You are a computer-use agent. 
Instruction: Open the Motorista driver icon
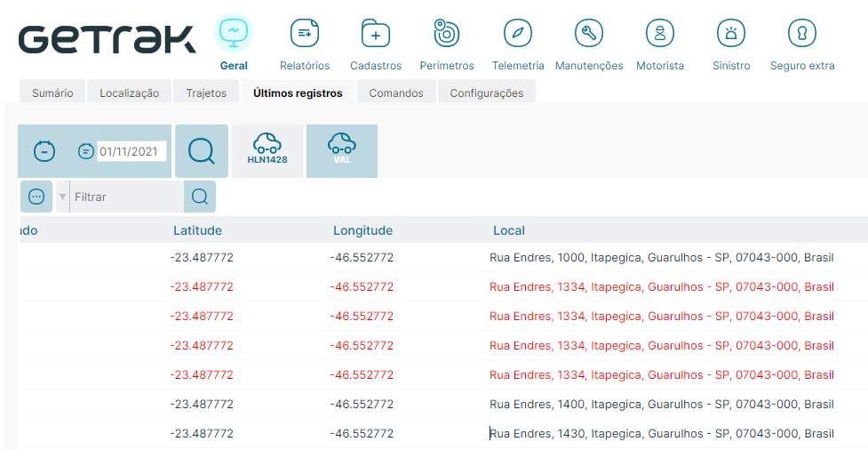[660, 33]
